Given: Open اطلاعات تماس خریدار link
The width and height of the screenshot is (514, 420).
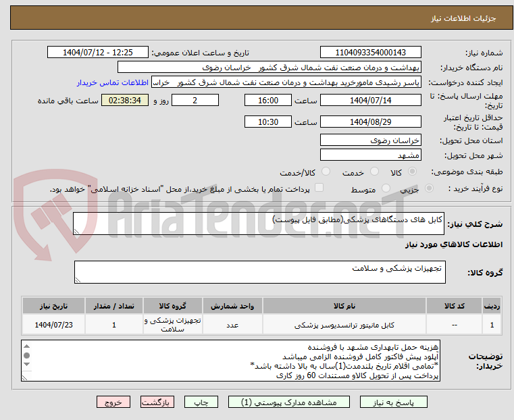Looking at the screenshot, I should point(113,82).
